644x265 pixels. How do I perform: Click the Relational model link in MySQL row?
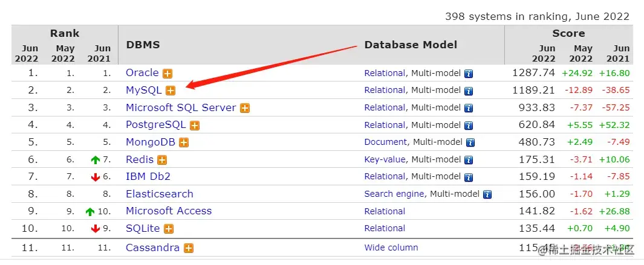point(385,91)
